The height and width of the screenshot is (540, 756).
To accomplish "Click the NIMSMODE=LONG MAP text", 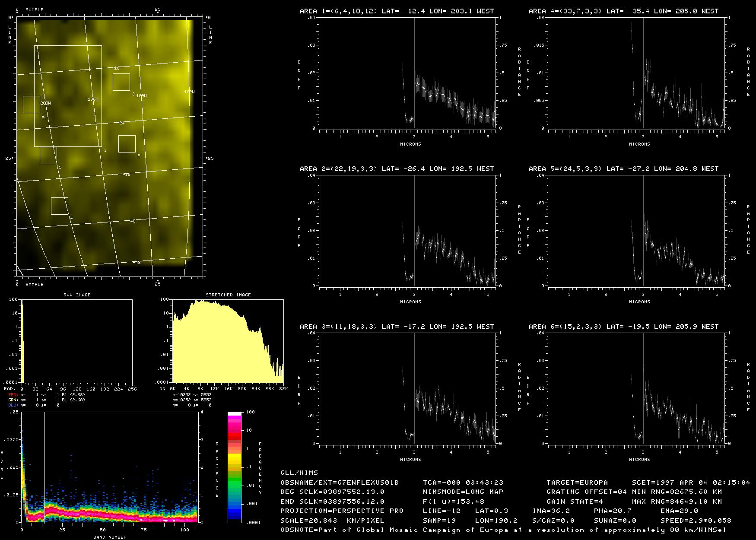I will (463, 492).
